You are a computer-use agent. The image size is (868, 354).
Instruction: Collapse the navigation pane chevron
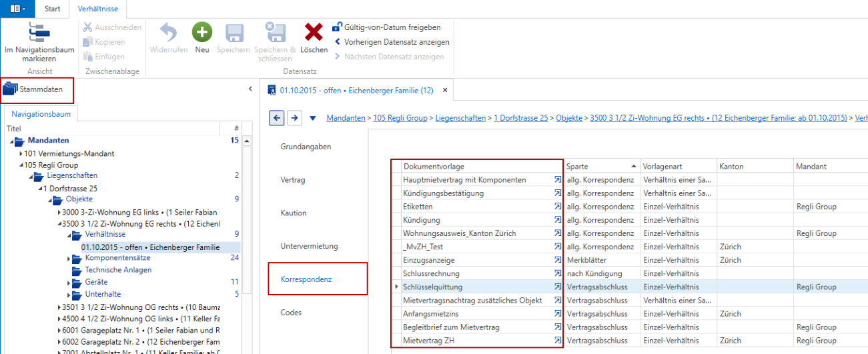(x=250, y=89)
